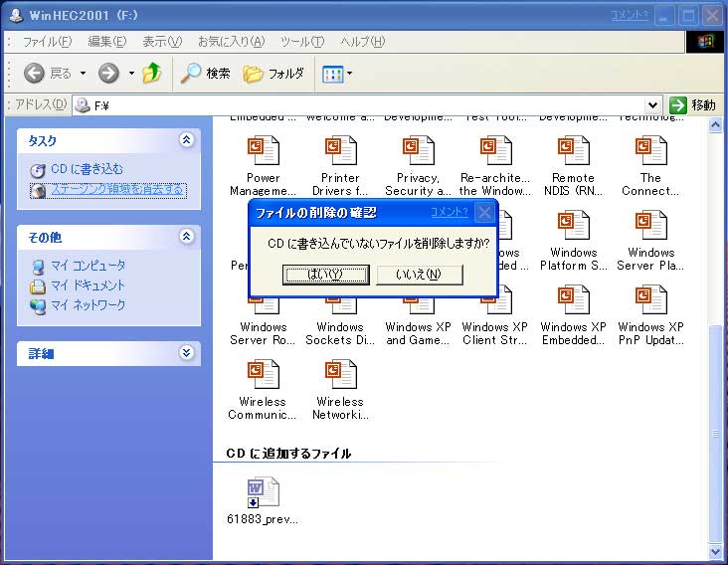
Task: Select the 61883_prev... Word document
Action: (x=264, y=501)
